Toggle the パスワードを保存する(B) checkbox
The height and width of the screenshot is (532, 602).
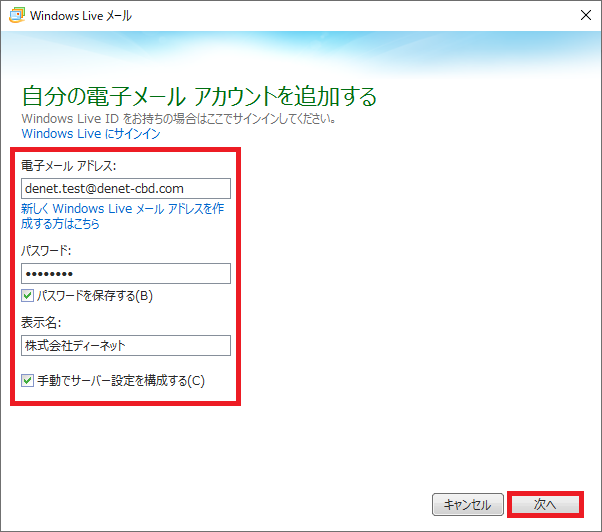(x=27, y=296)
